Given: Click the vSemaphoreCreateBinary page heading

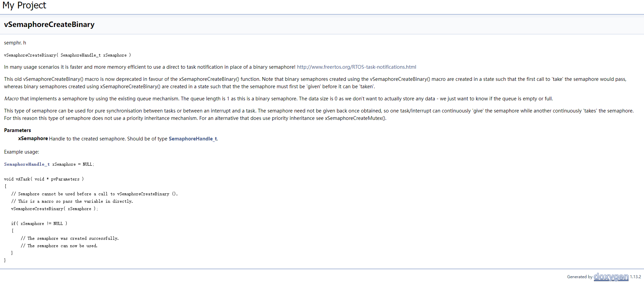Looking at the screenshot, I should [49, 25].
